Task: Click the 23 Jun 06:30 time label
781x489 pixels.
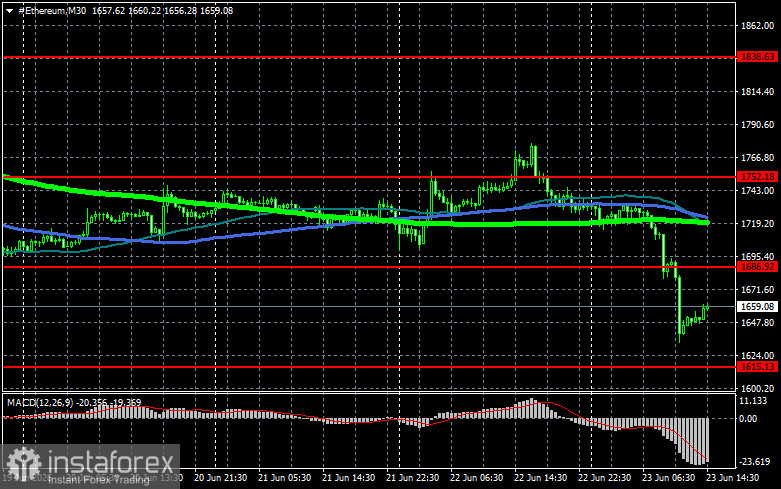Action: tap(668, 478)
